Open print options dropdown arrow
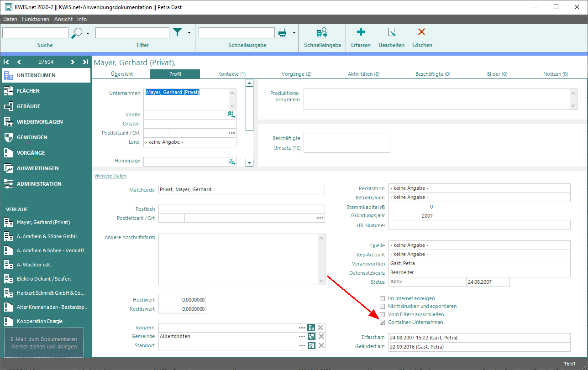The image size is (588, 370). coord(294,33)
